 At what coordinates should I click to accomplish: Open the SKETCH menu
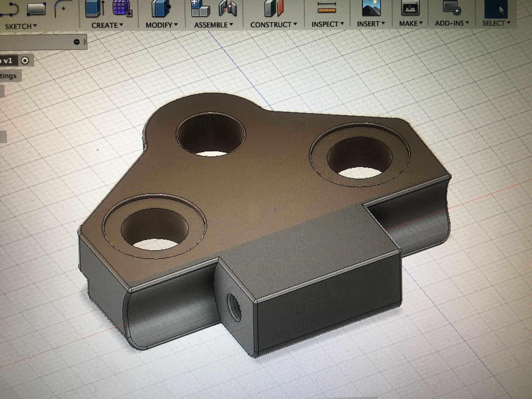pyautogui.click(x=21, y=26)
